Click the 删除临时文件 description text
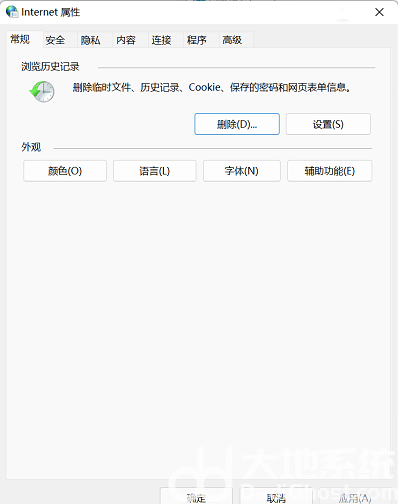 pyautogui.click(x=211, y=87)
